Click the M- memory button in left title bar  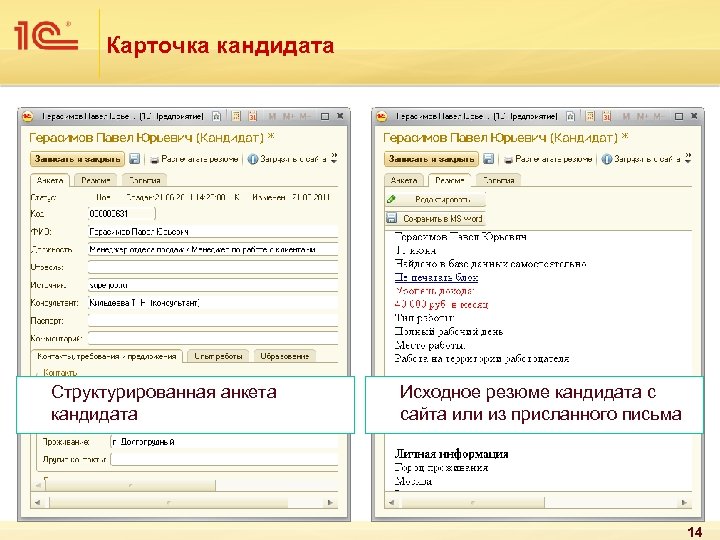click(305, 116)
